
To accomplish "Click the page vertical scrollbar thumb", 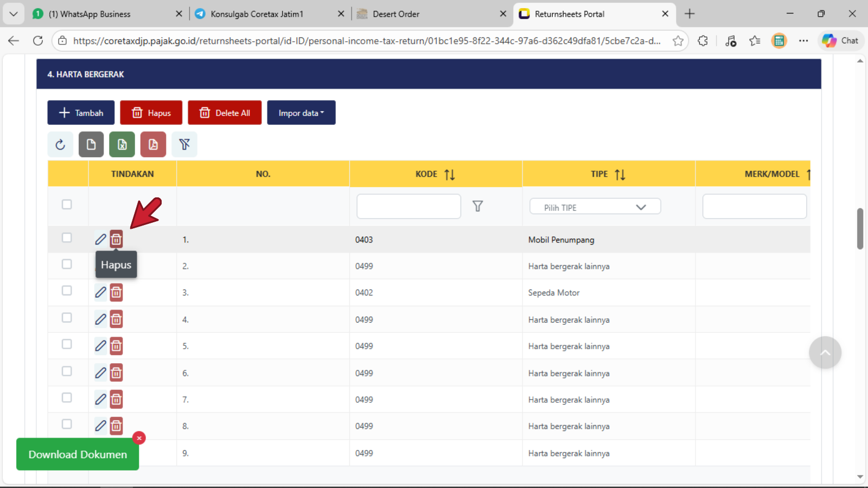I will [x=860, y=228].
